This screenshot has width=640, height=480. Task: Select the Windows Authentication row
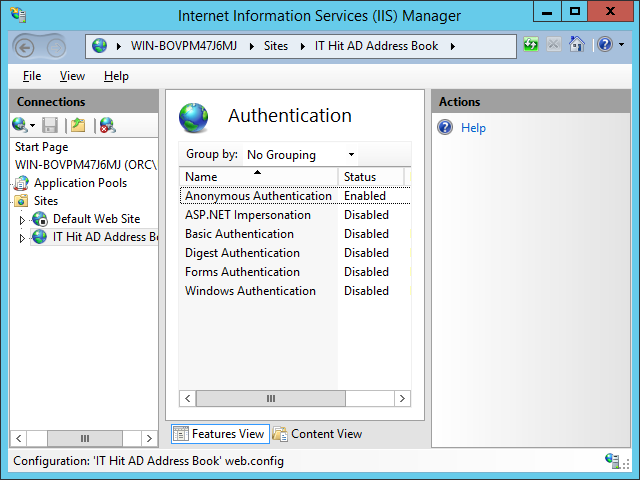295,291
